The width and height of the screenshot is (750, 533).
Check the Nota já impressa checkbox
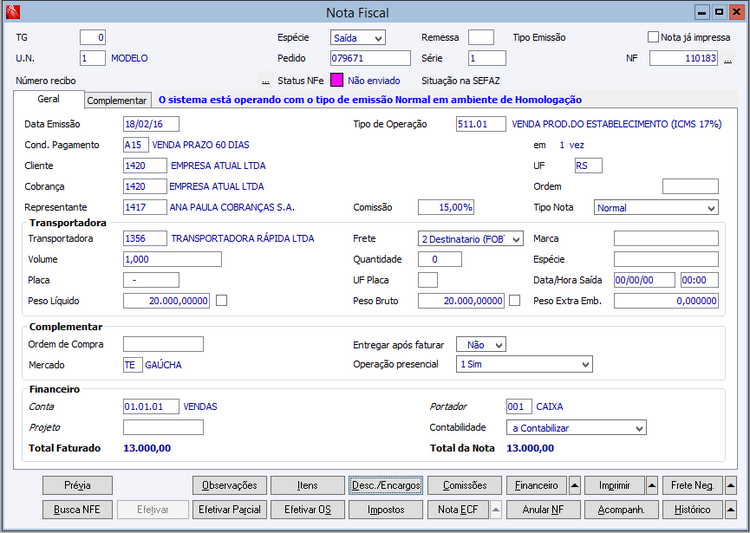653,37
